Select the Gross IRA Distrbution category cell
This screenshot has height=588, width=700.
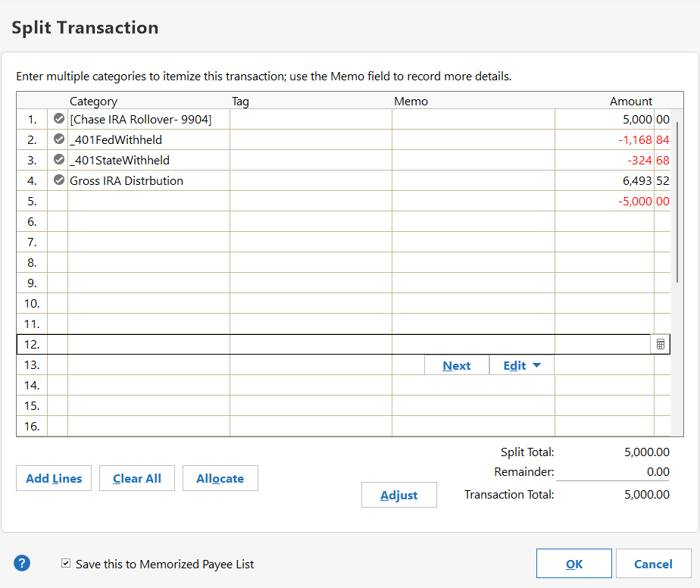[x=148, y=181]
